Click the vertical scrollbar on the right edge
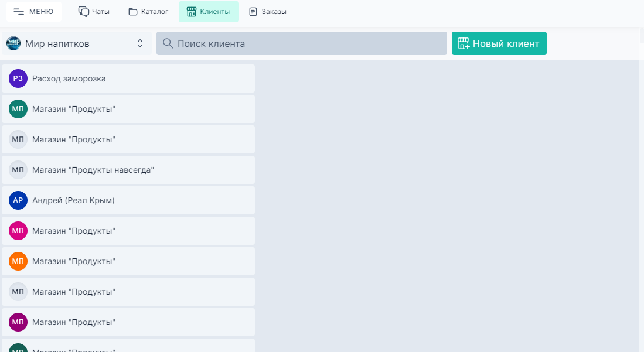The image size is (644, 352). click(x=641, y=176)
